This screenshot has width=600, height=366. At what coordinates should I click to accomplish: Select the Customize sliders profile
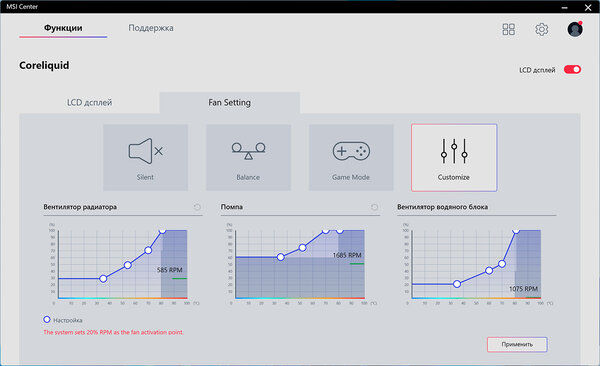pos(454,157)
